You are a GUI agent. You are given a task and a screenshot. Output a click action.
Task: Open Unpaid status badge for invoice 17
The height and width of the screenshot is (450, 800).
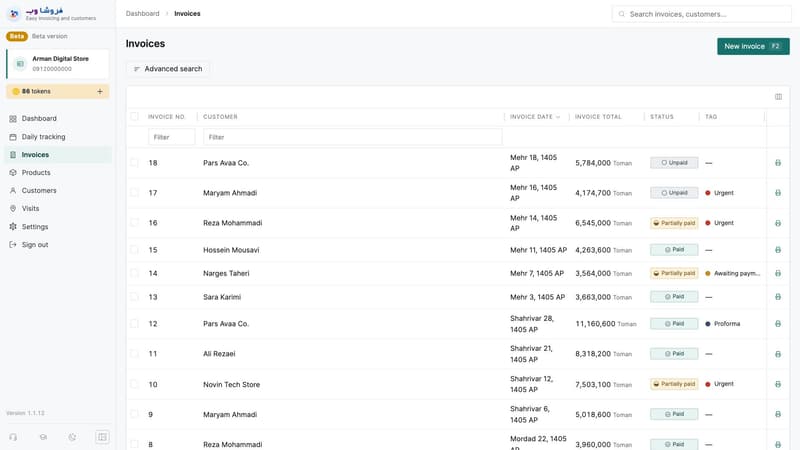tap(674, 193)
